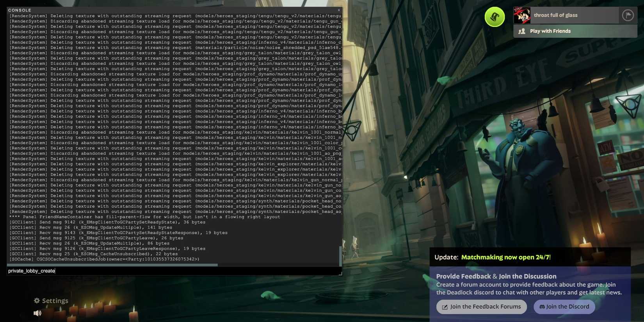Click the green scroll icon button
This screenshot has height=322, width=644.
coord(495,17)
